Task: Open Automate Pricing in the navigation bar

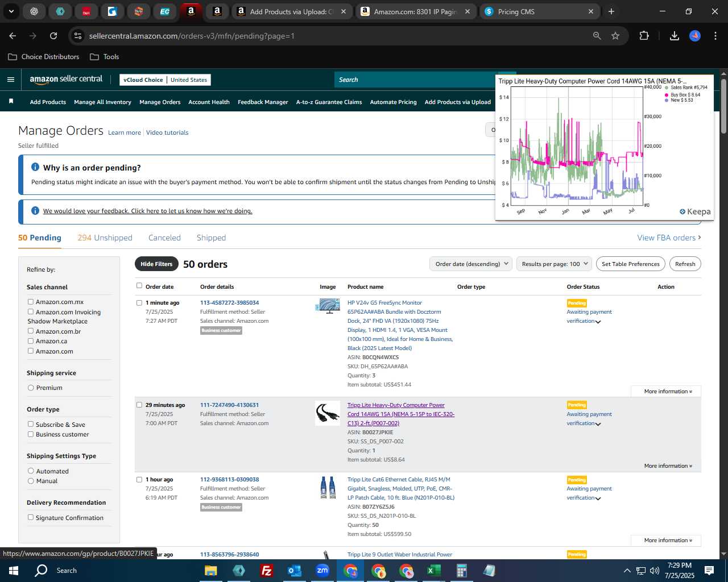Action: click(393, 102)
